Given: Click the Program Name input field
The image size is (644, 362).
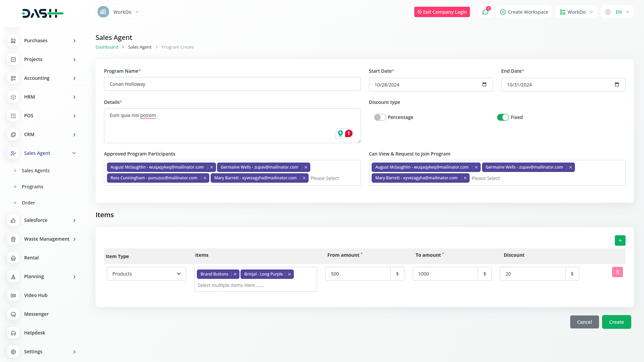Looking at the screenshot, I should click(x=232, y=84).
